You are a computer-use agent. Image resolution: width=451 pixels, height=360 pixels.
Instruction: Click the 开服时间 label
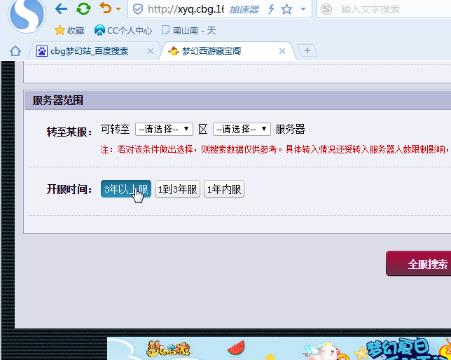click(x=69, y=189)
